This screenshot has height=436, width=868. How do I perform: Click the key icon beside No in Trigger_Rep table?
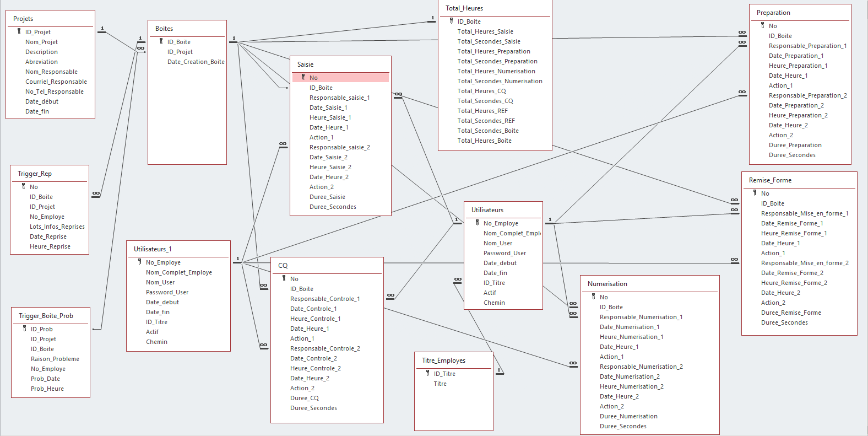(x=23, y=187)
